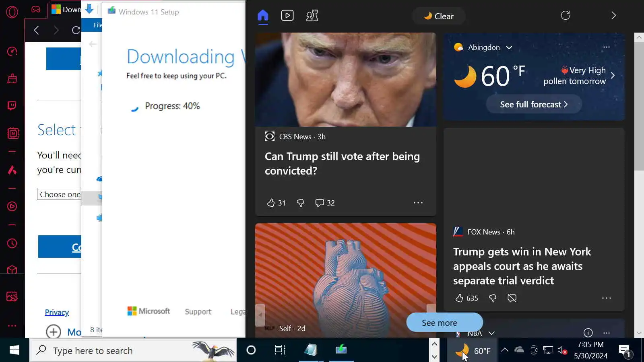Launch Aria AI from the Opera sidebar
The image size is (644, 362).
(x=12, y=170)
